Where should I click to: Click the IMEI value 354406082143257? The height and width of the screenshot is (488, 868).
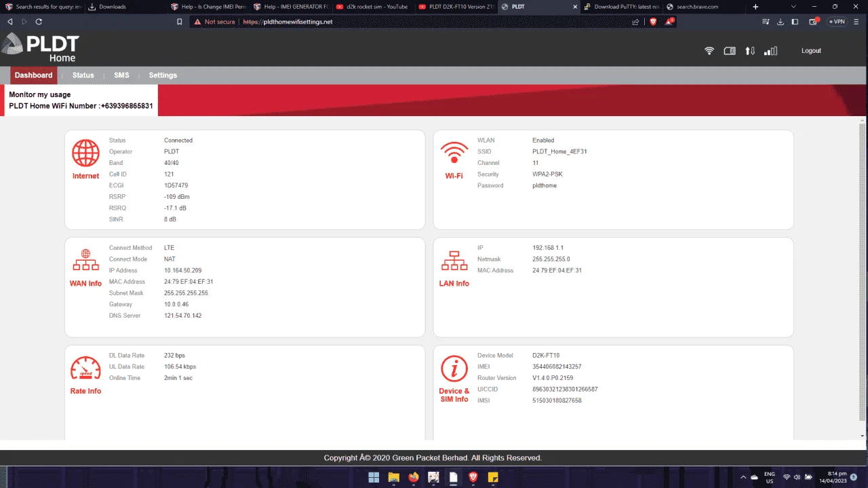click(x=557, y=367)
